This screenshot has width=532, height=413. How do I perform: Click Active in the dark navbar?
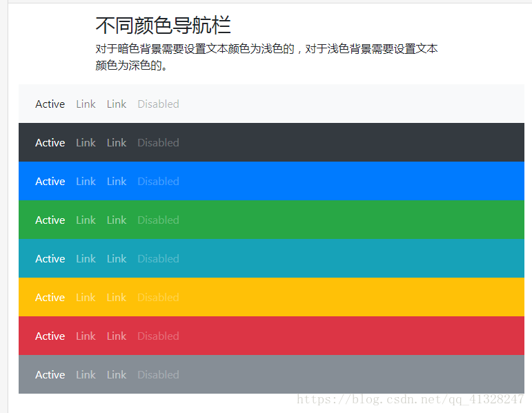(x=50, y=143)
